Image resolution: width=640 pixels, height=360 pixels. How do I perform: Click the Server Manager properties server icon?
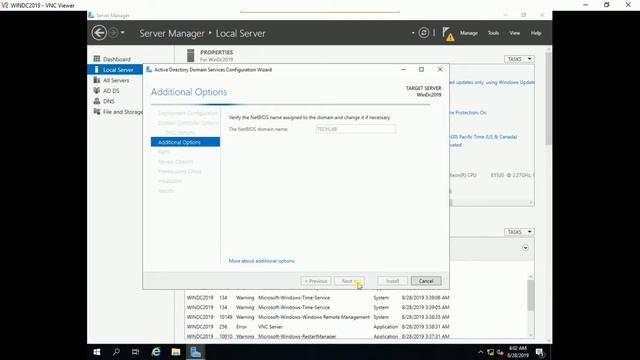tap(191, 56)
